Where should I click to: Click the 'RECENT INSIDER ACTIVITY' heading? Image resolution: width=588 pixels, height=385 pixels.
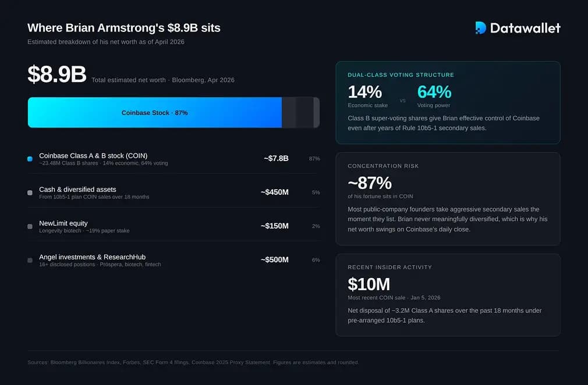click(x=389, y=268)
